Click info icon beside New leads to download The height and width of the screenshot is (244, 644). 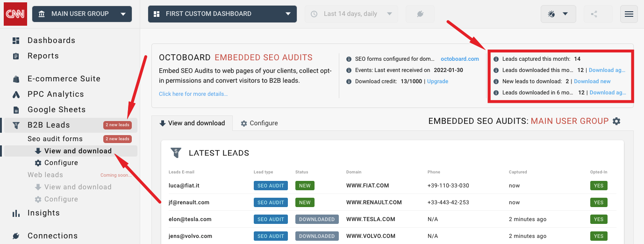496,81
